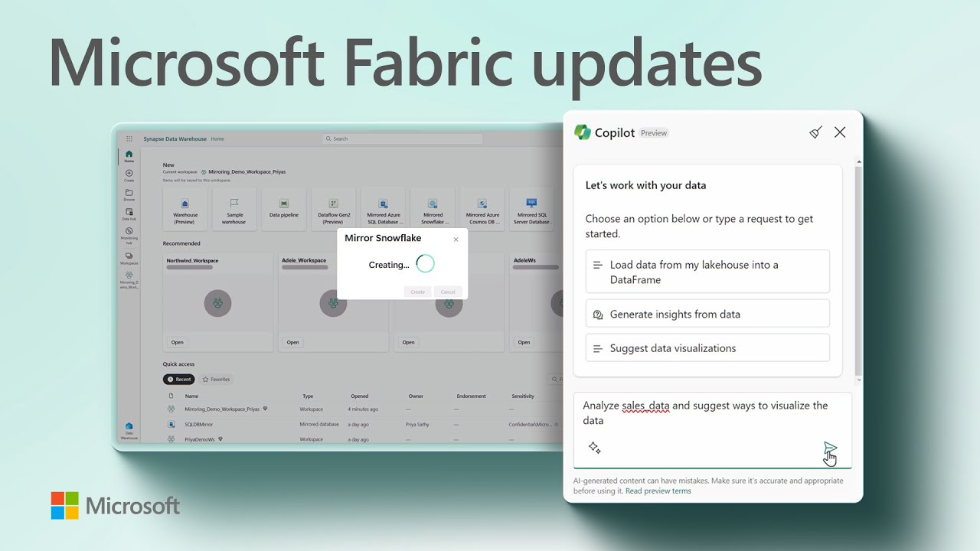
Task: Click the Copilot logo icon
Action: (583, 132)
